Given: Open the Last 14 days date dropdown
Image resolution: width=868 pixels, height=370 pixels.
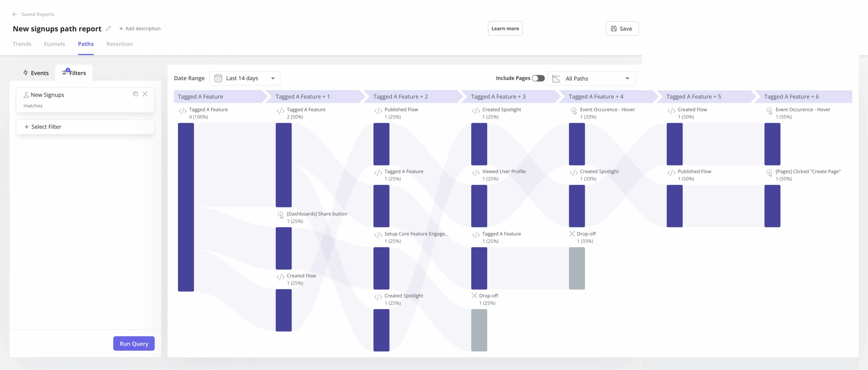Looking at the screenshot, I should click(x=245, y=78).
